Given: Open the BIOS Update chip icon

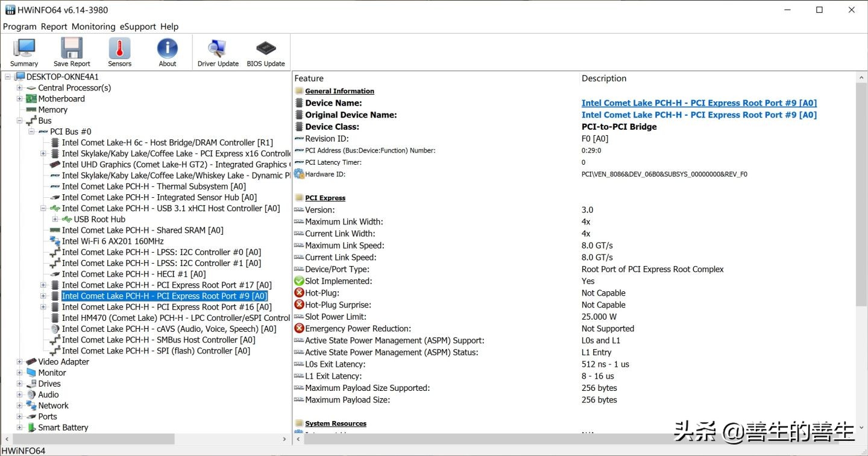Looking at the screenshot, I should 266,52.
